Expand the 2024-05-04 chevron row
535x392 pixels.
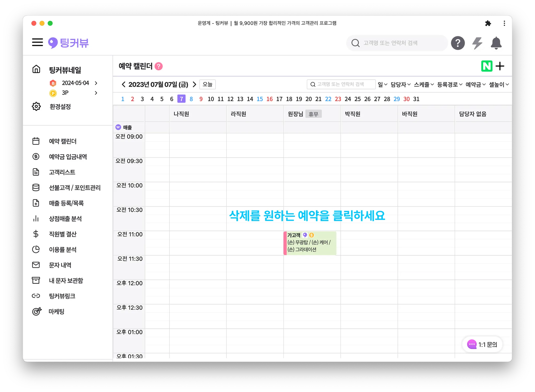pos(96,83)
